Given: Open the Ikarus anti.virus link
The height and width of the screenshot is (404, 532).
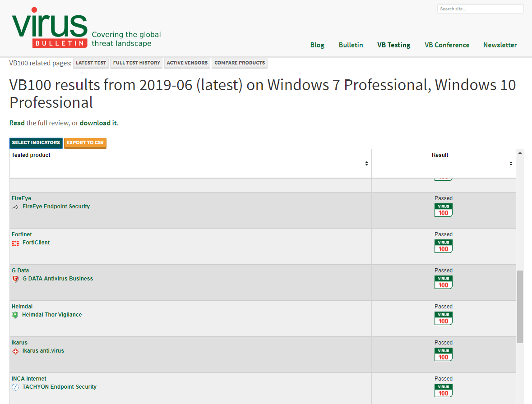Looking at the screenshot, I should [43, 351].
